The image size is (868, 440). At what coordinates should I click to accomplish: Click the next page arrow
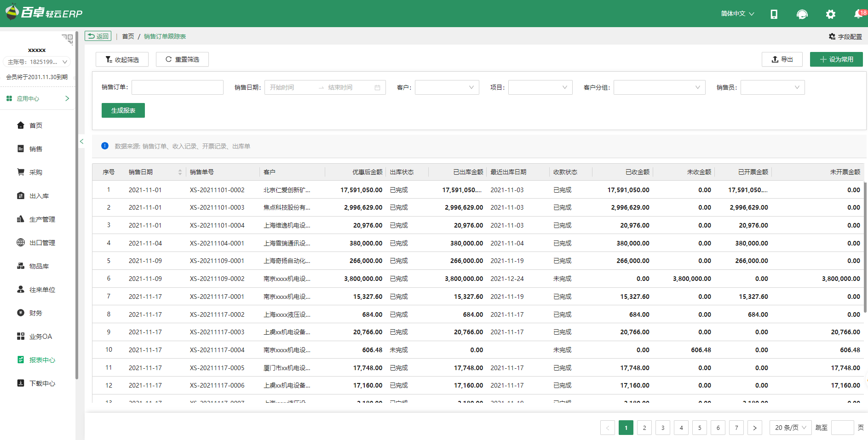pos(755,428)
